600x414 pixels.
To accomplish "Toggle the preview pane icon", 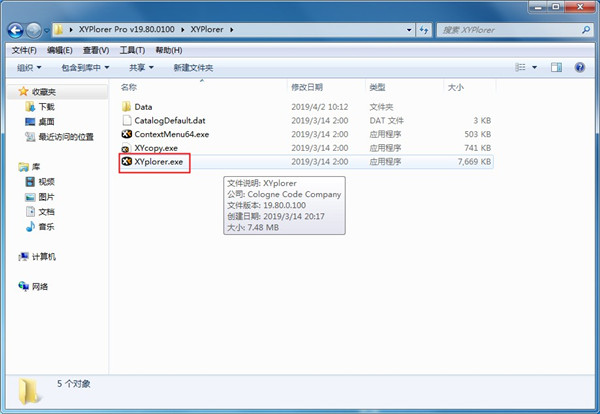I will [556, 68].
